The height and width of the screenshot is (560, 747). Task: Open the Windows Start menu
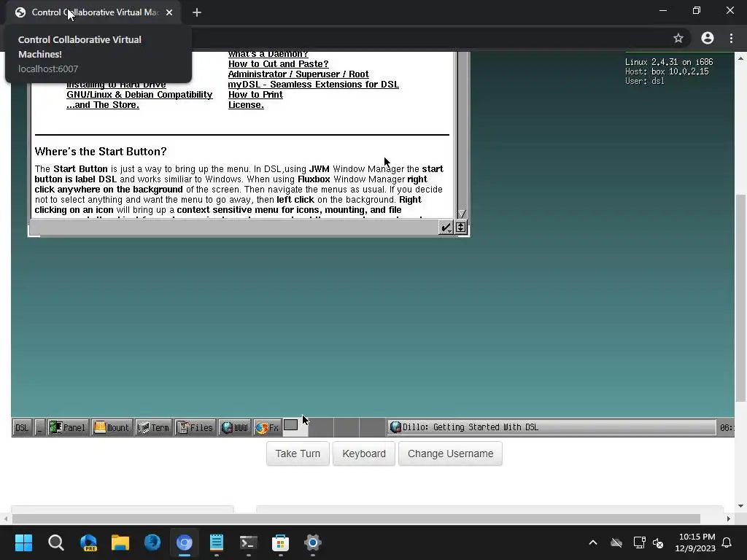click(23, 542)
